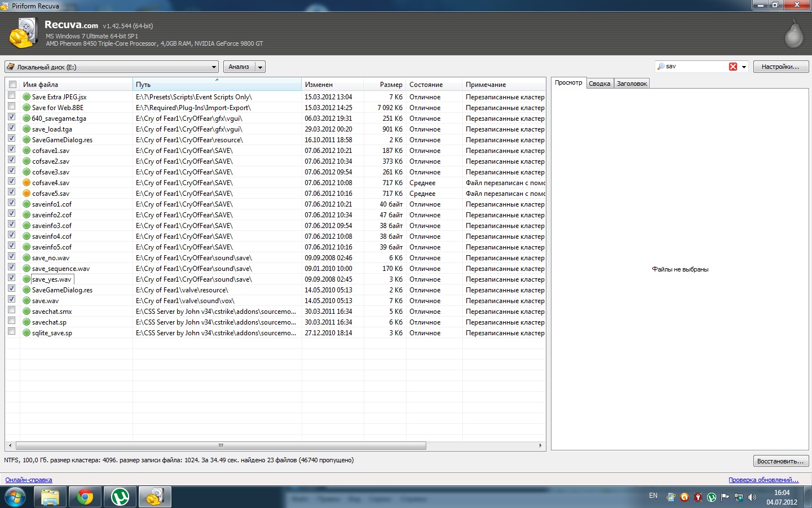Click the green state icon beside save_no.wav
The width and height of the screenshot is (812, 508).
tap(27, 258)
